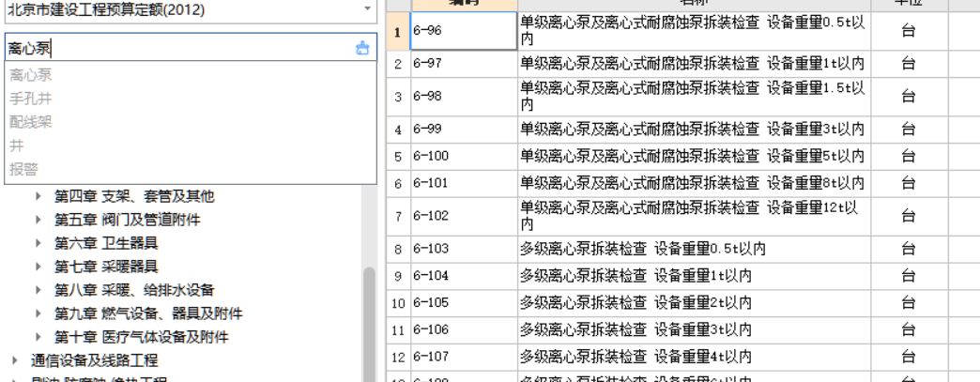Viewport: 980px width, 382px height.
Task: Select code cell 6-105
Action: (464, 303)
